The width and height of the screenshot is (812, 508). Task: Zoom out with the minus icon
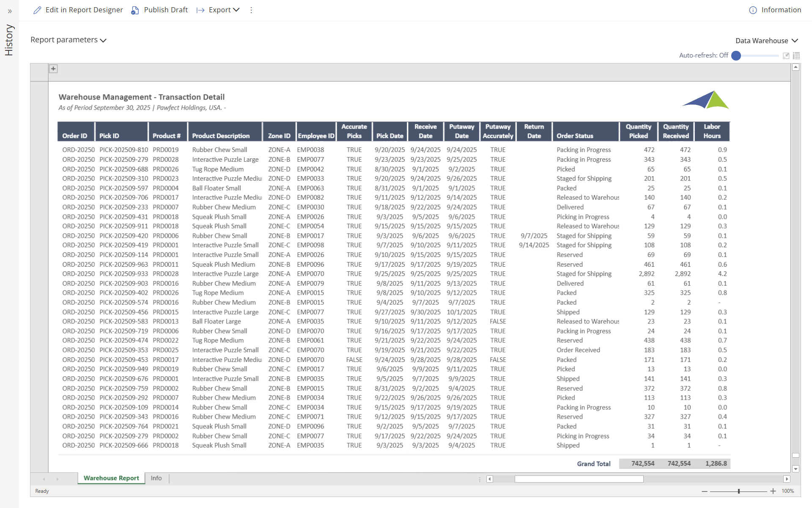tap(705, 491)
